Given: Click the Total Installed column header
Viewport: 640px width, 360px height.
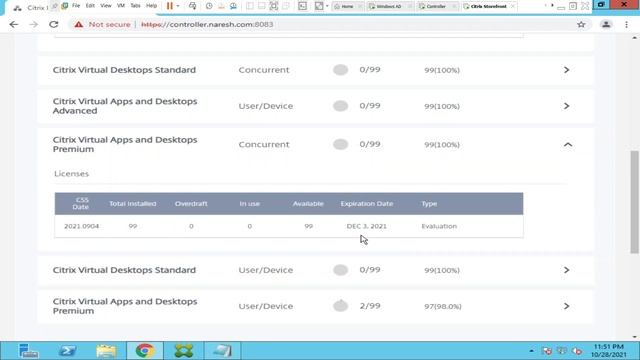Looking at the screenshot, I should coord(133,203).
